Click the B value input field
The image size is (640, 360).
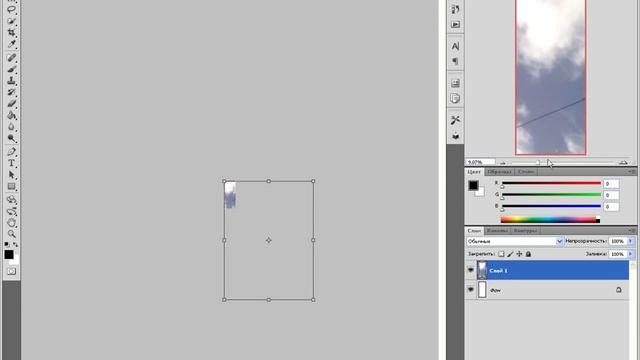(x=611, y=207)
